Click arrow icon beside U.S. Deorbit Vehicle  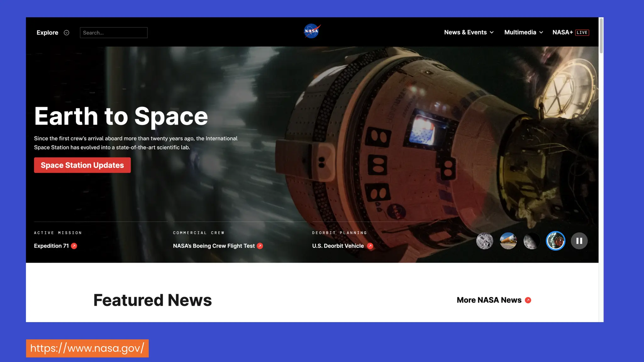pos(370,246)
